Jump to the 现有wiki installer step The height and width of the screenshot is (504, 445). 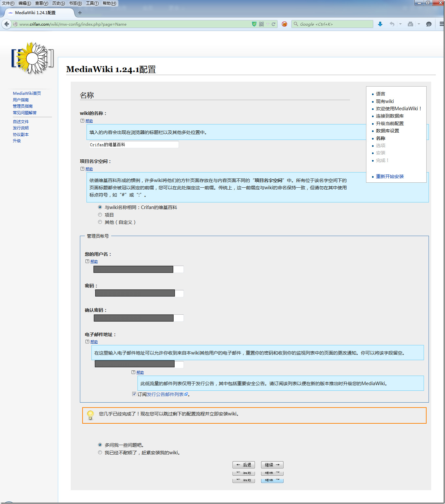[x=385, y=101]
